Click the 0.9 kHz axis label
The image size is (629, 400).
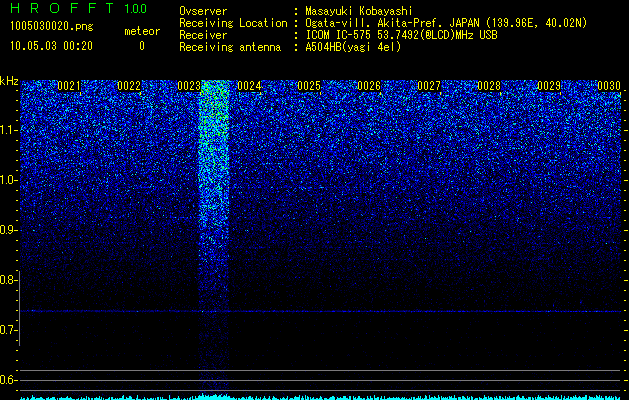[x=8, y=230]
